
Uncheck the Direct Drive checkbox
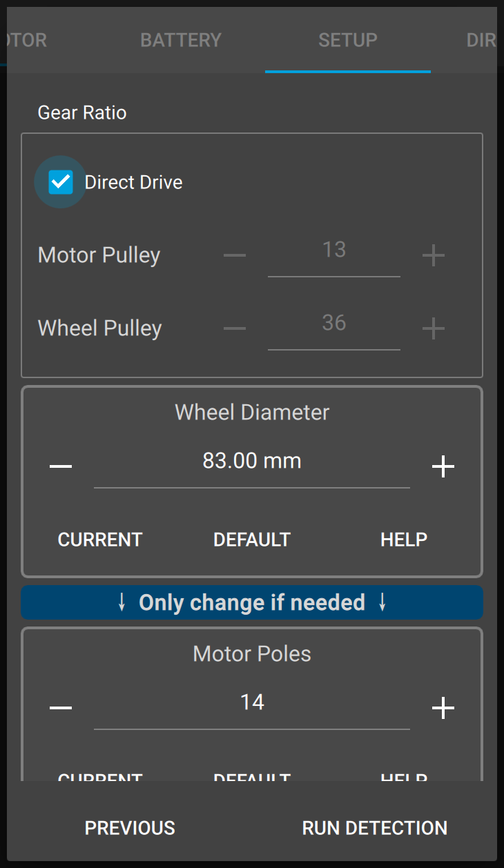pyautogui.click(x=61, y=182)
